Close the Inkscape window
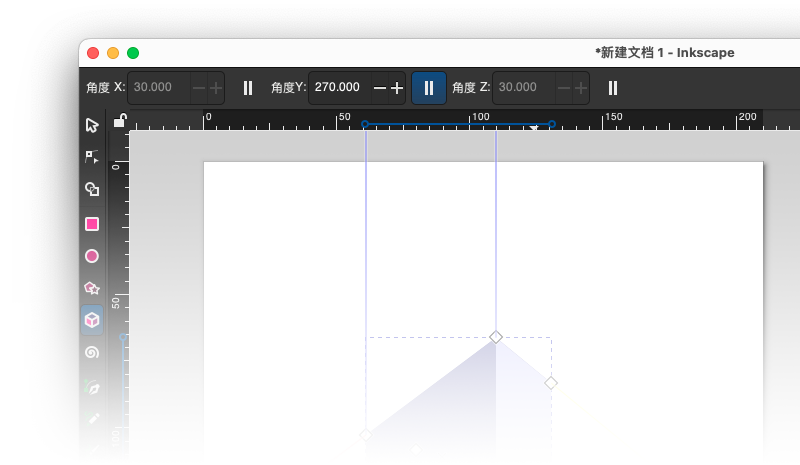This screenshot has height=465, width=800. pos(93,53)
